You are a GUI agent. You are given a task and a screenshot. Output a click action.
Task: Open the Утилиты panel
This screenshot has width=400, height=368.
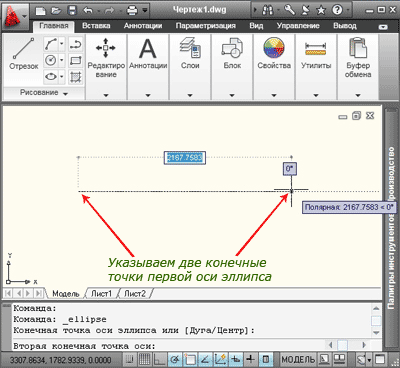[x=316, y=67]
